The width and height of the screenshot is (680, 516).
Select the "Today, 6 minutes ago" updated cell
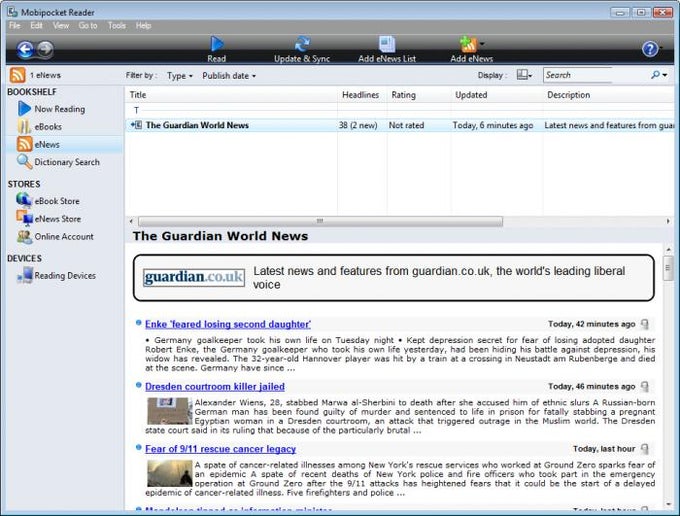click(493, 125)
